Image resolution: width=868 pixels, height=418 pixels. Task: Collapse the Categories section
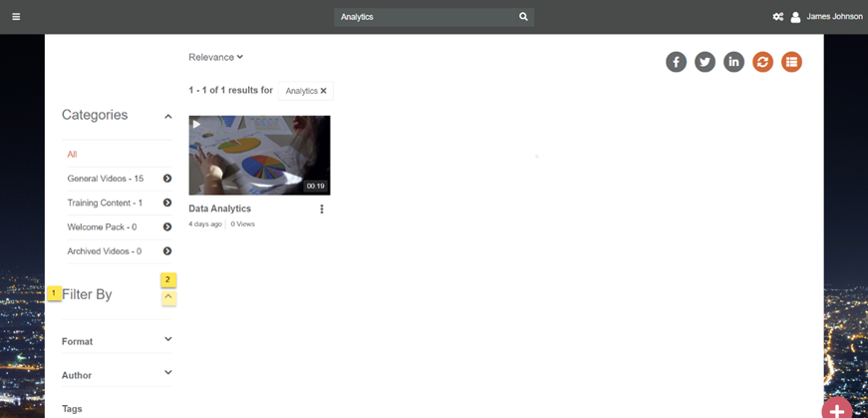click(x=168, y=117)
